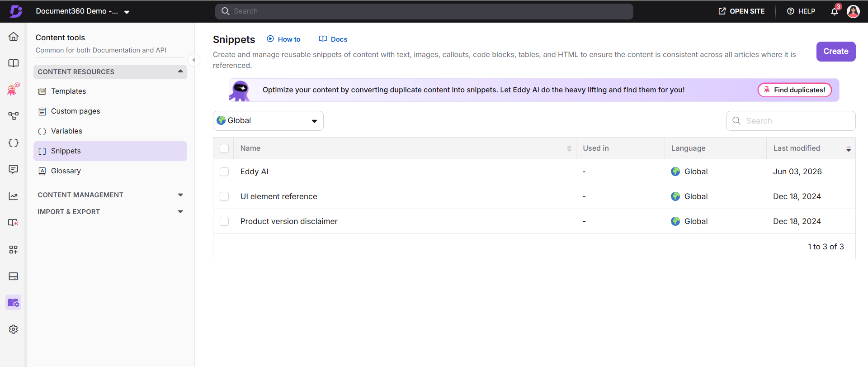Screen dimensions: 868x367
Task: Click Glossary icon in menu
Action: (x=42, y=171)
